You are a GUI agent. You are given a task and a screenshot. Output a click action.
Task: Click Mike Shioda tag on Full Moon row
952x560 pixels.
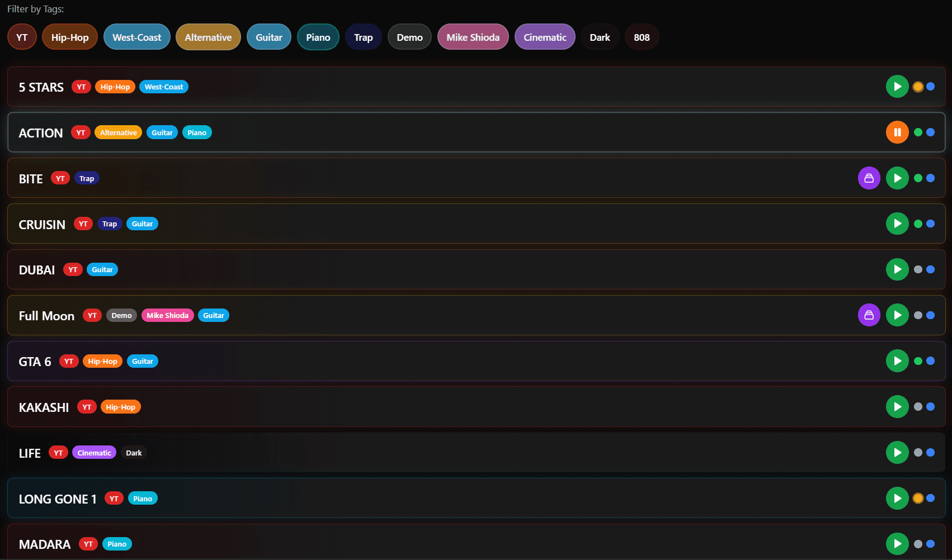click(x=168, y=315)
